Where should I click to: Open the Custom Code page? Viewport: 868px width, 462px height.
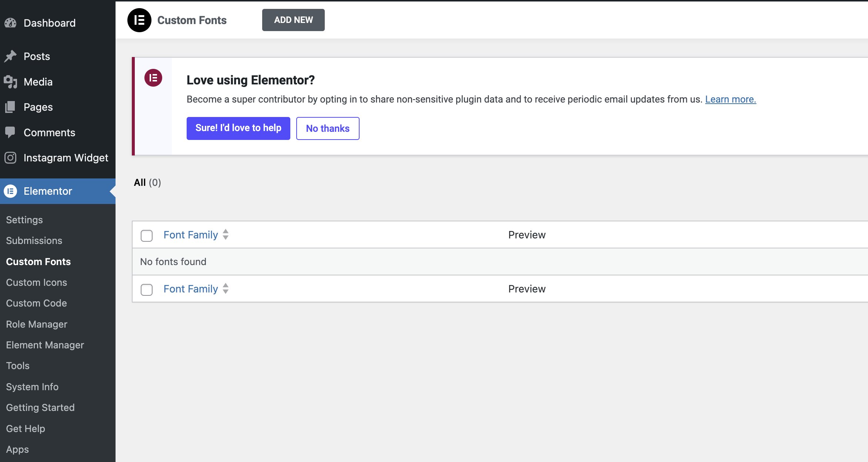coord(36,303)
